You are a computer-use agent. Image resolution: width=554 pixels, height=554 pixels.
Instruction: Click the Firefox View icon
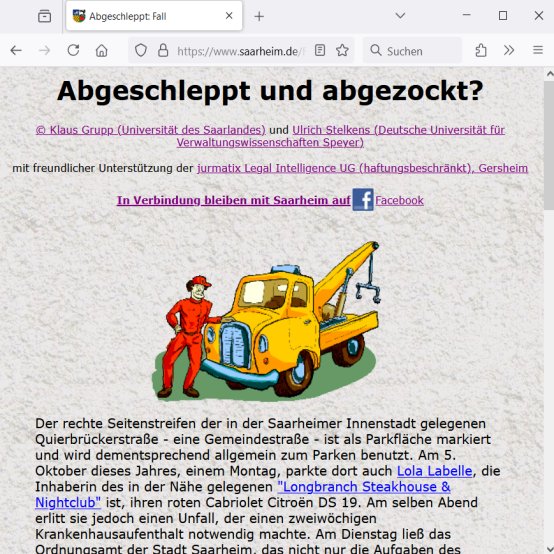point(45,16)
